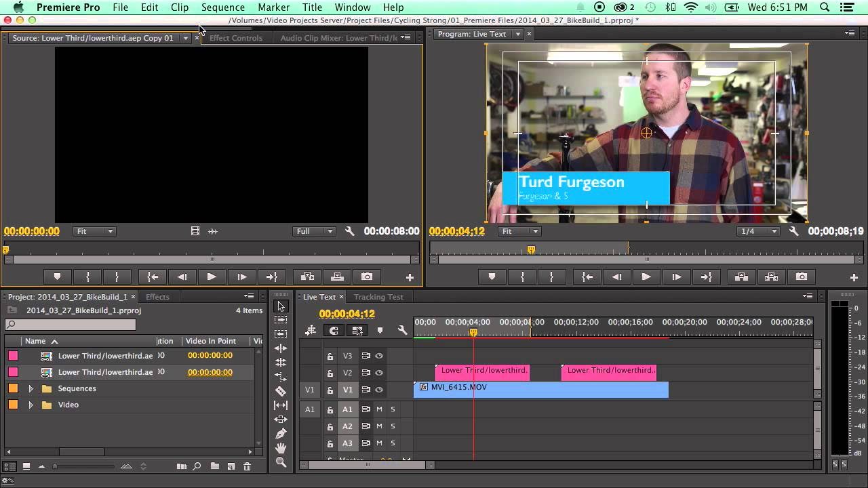Viewport: 868px width, 488px height.
Task: Select the Zoom magnifier tool
Action: point(281,462)
